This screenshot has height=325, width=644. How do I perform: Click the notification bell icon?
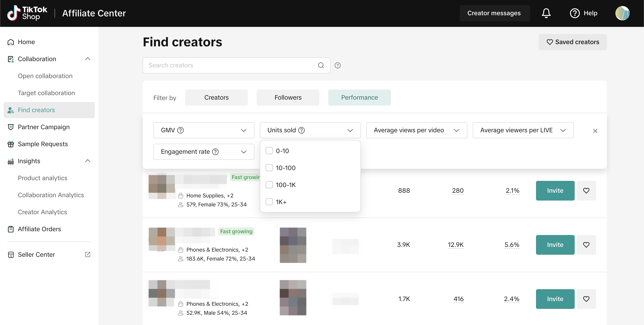(546, 13)
